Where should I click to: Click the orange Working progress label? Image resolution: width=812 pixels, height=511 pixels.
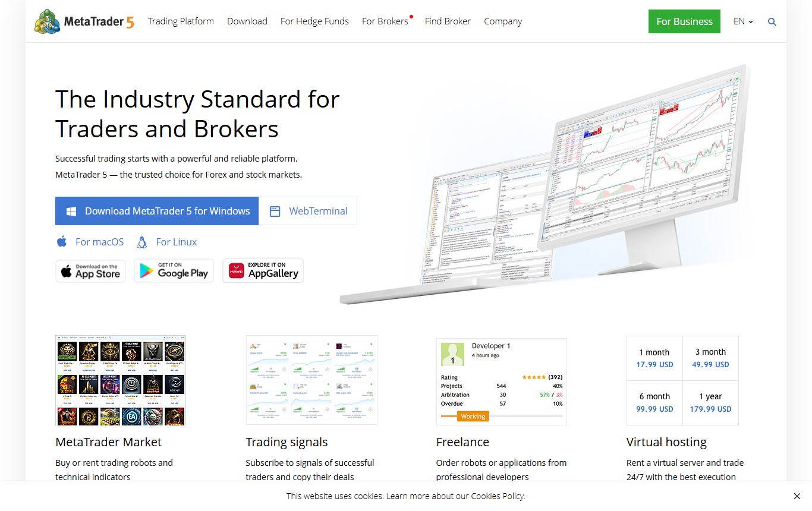473,417
